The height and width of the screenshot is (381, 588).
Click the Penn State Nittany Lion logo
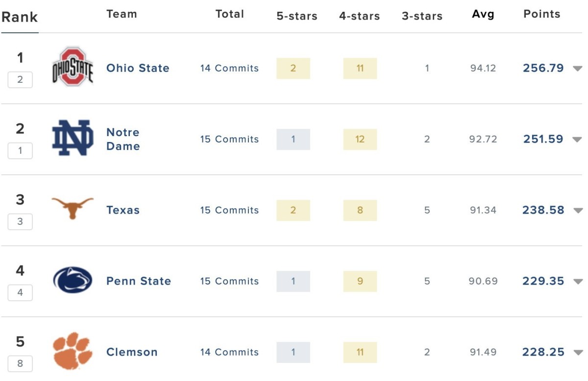(x=73, y=280)
